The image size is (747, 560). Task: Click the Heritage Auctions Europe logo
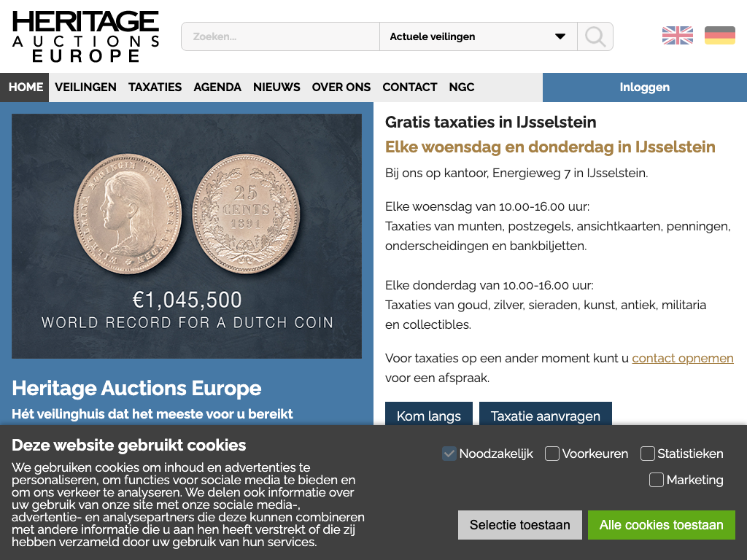click(x=85, y=36)
